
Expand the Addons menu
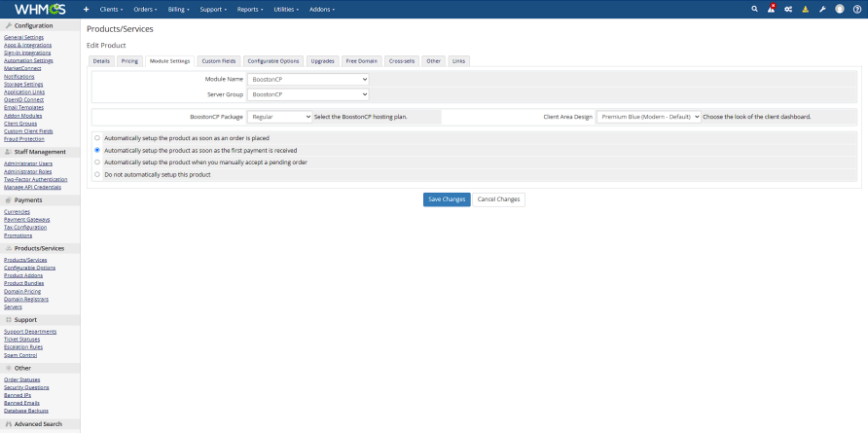click(322, 10)
